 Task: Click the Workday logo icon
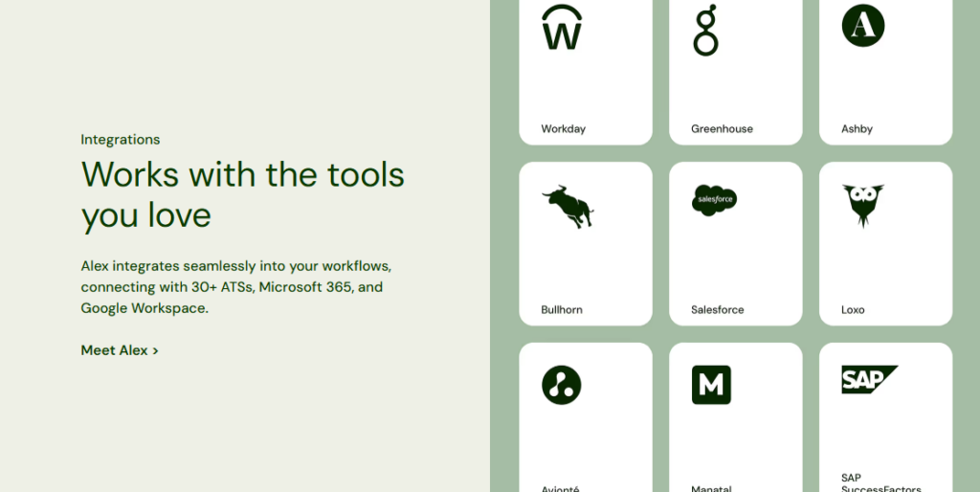click(562, 27)
